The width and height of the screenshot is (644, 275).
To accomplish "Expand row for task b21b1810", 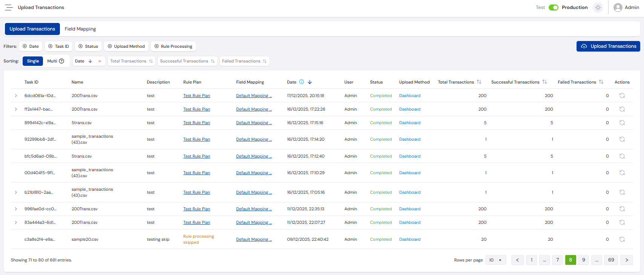I will point(16,192).
